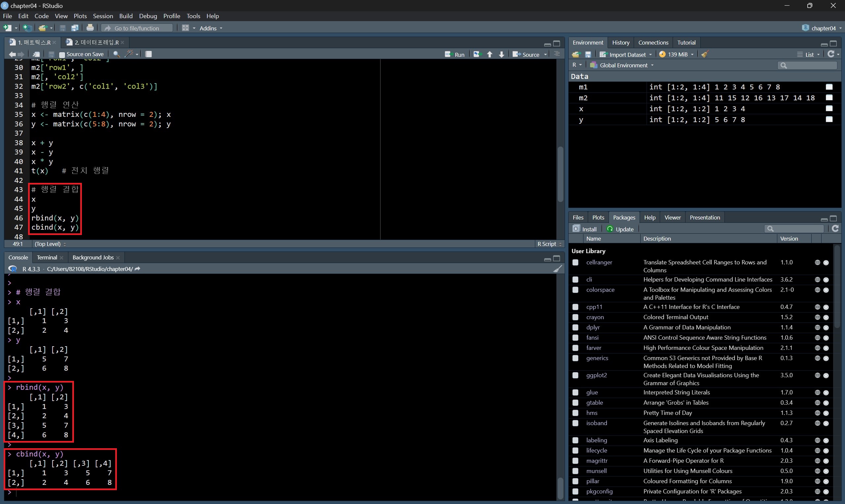Refresh the packages list
845x504 pixels.
pos(835,229)
